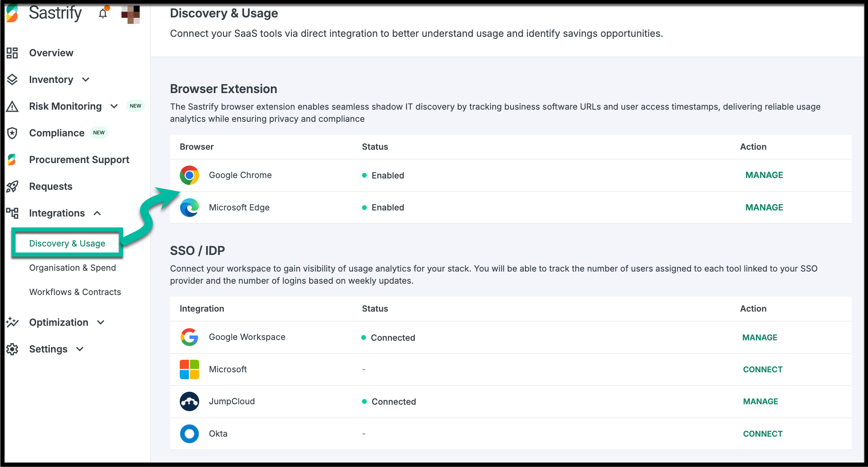Click the Enabled status for Google Chrome
The height and width of the screenshot is (467, 868).
pos(383,175)
